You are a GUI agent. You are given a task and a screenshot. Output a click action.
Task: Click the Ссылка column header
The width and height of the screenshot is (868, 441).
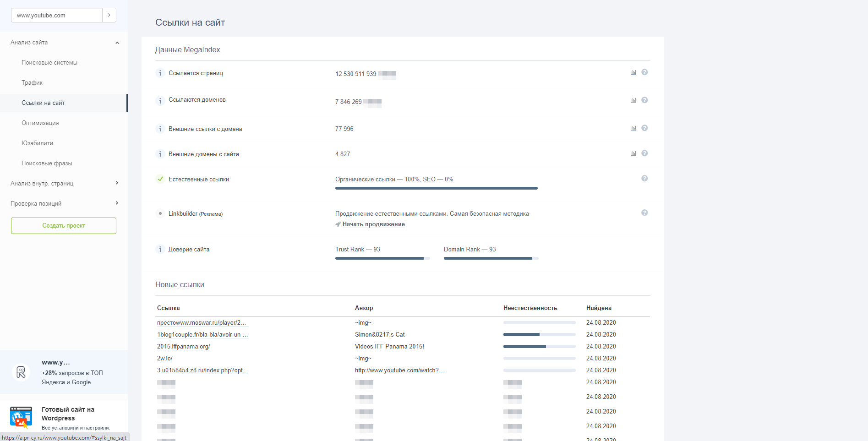[169, 308]
